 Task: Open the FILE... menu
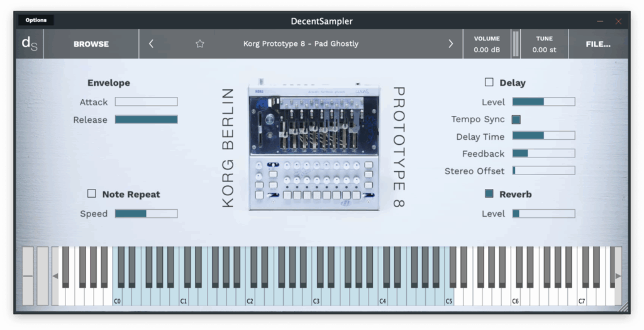point(597,44)
